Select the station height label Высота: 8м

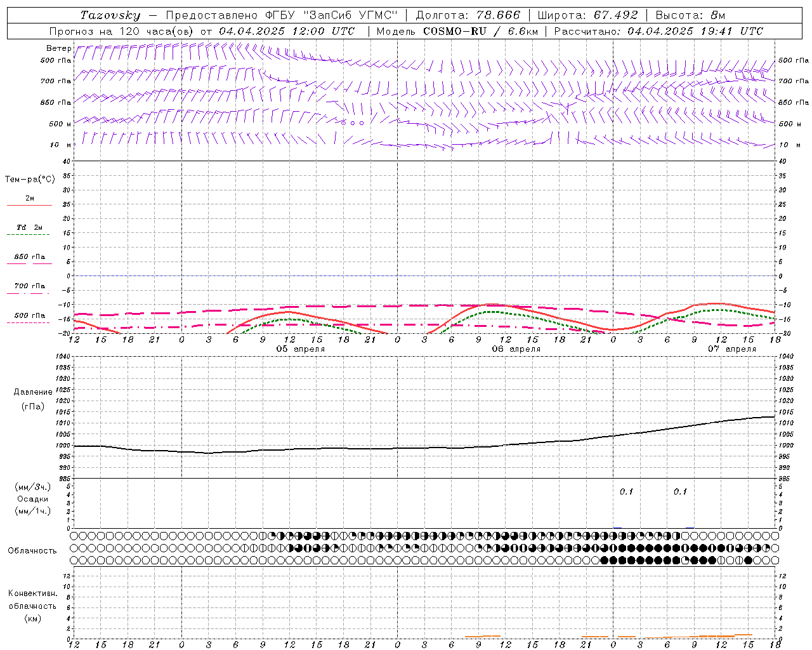coord(690,15)
